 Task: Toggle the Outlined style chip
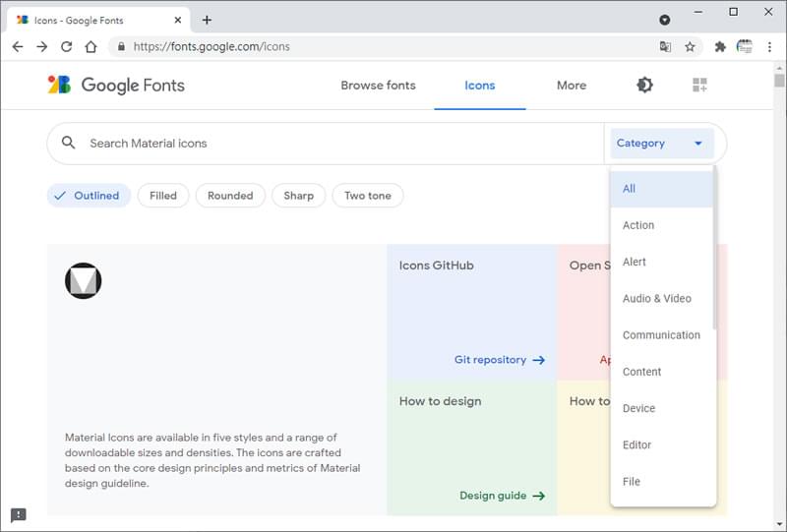coord(89,196)
